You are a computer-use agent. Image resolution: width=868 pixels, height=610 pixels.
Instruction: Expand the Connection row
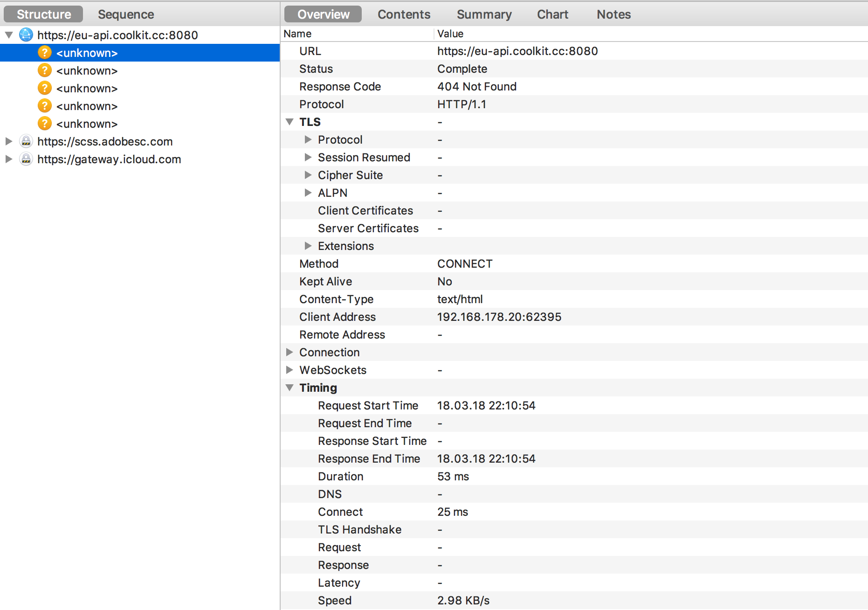(x=289, y=352)
